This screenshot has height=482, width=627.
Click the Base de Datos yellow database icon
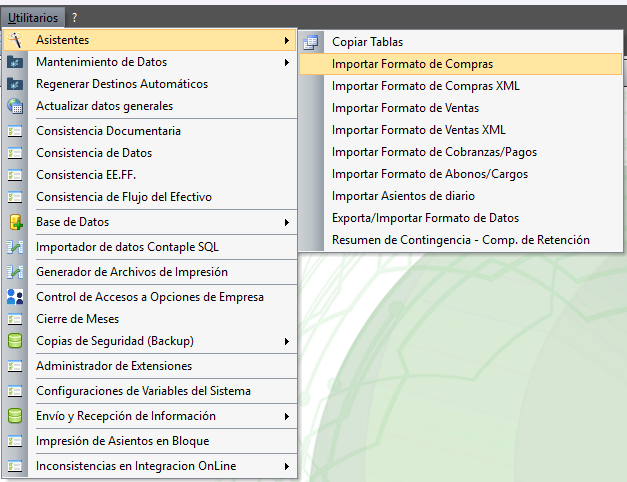16,222
